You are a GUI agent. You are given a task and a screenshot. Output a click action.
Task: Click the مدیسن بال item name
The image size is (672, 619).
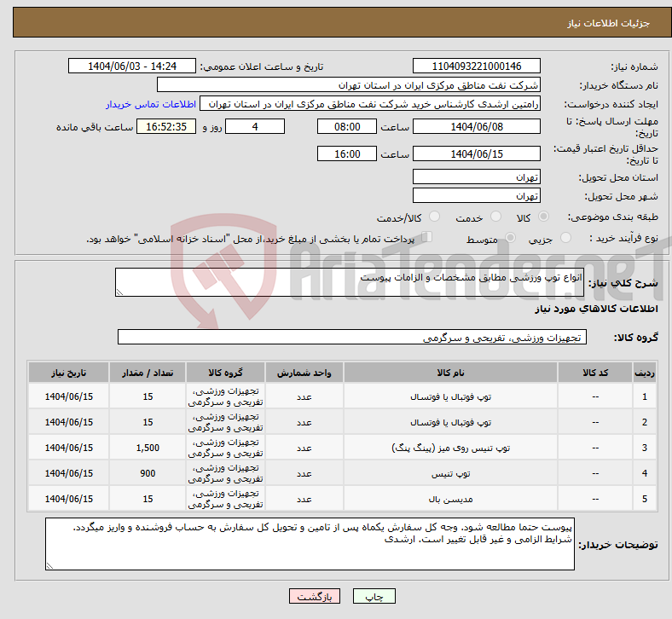tap(450, 499)
